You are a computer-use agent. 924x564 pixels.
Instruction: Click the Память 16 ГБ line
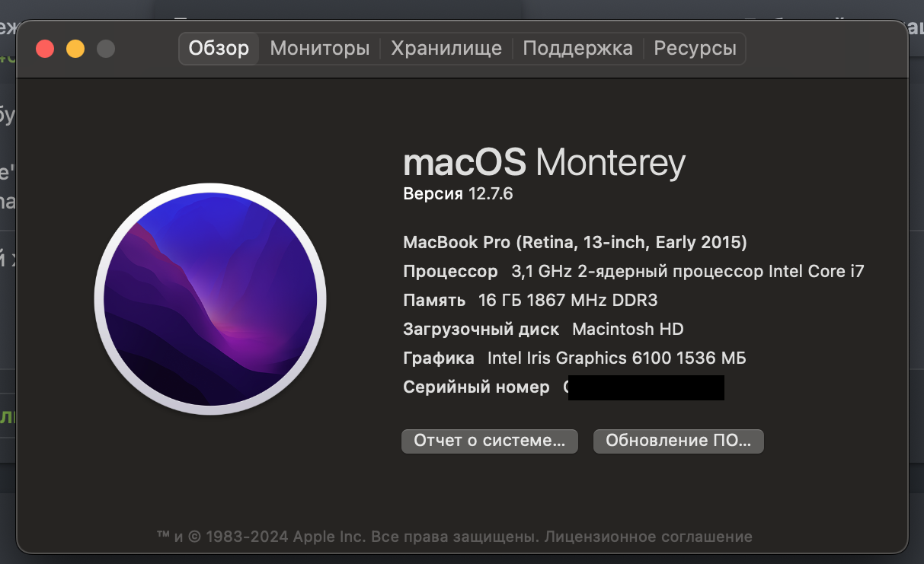coord(529,301)
